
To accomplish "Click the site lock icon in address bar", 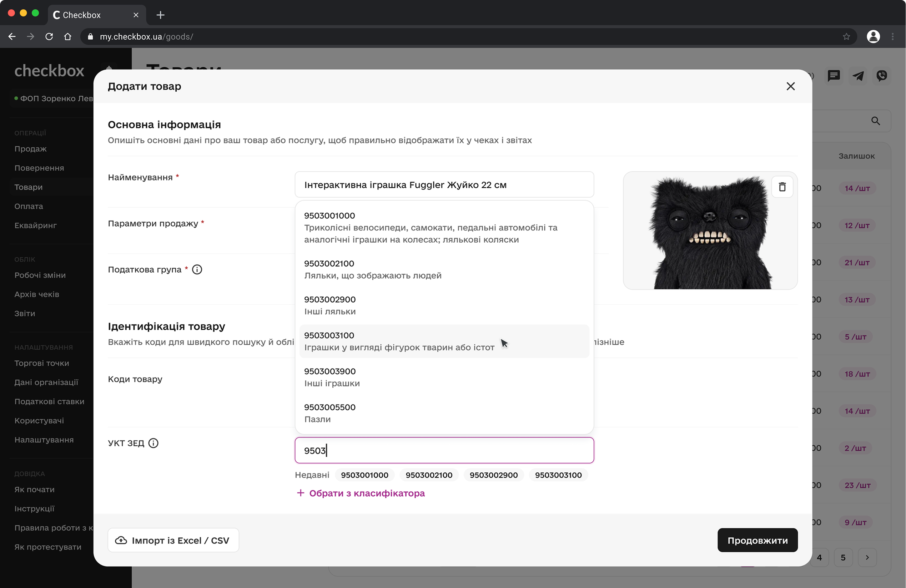I will pyautogui.click(x=90, y=36).
